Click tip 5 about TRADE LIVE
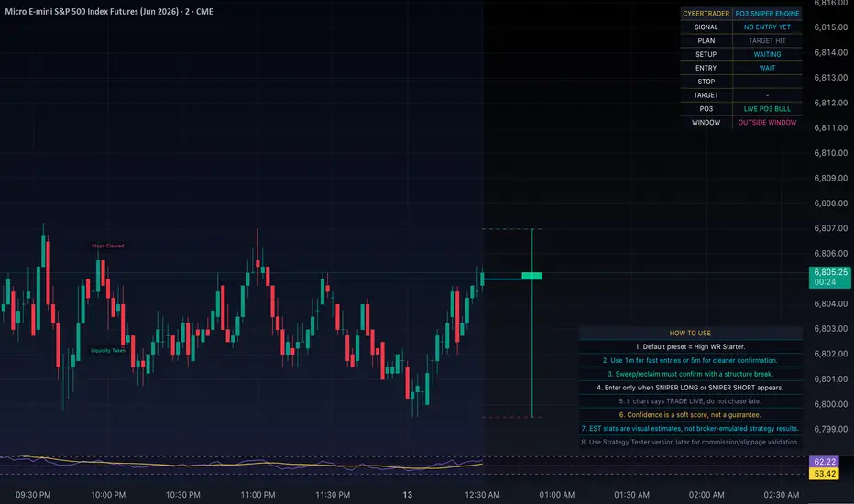Viewport: 854px width, 504px height. [x=690, y=401]
